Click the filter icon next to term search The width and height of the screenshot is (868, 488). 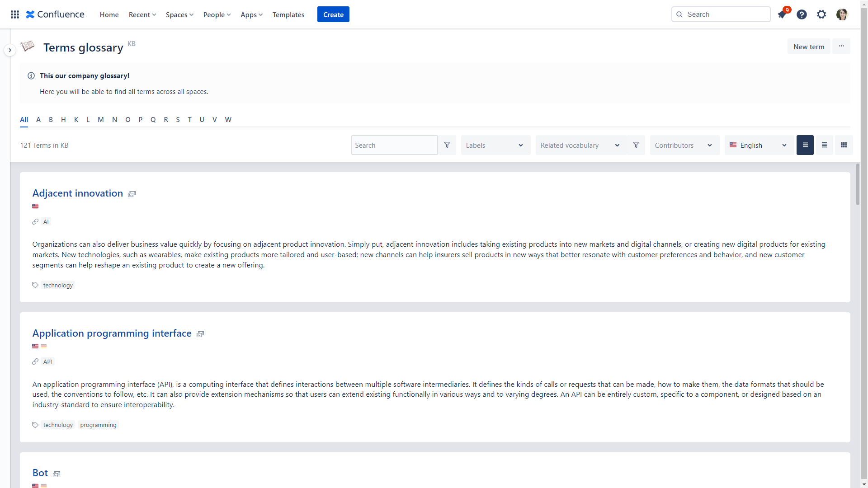(x=447, y=145)
